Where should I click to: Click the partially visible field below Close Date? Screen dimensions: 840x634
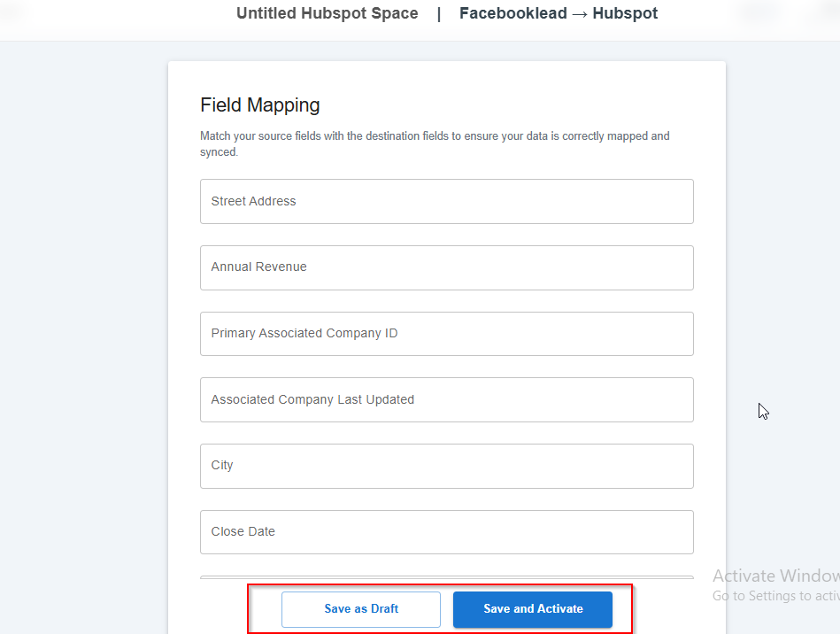click(x=447, y=579)
